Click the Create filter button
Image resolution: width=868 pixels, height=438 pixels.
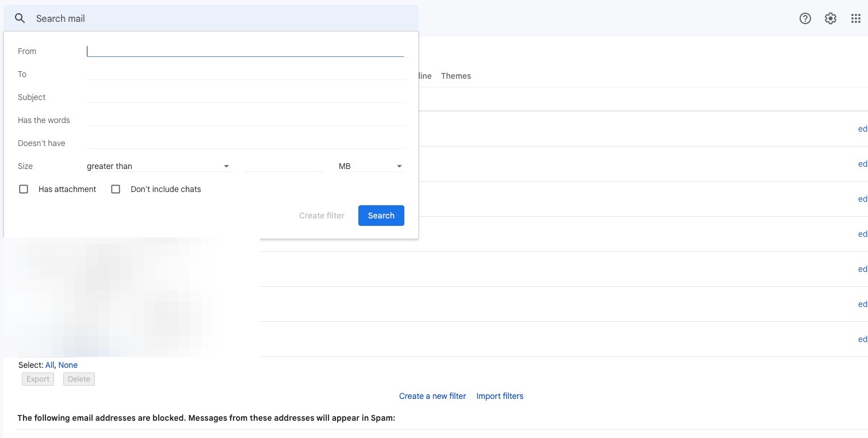pos(322,216)
